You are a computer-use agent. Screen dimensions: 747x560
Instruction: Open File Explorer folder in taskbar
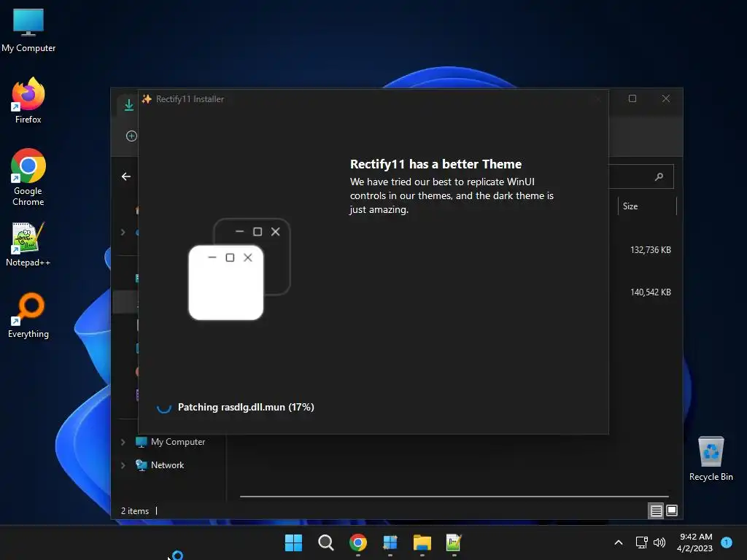[422, 542]
